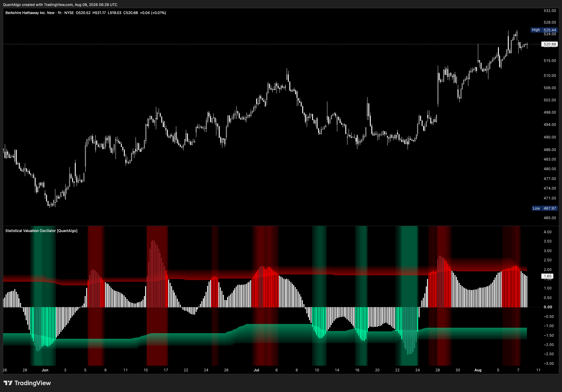Click the −3.00 oscillator axis label
562x392 pixels.
point(549,364)
